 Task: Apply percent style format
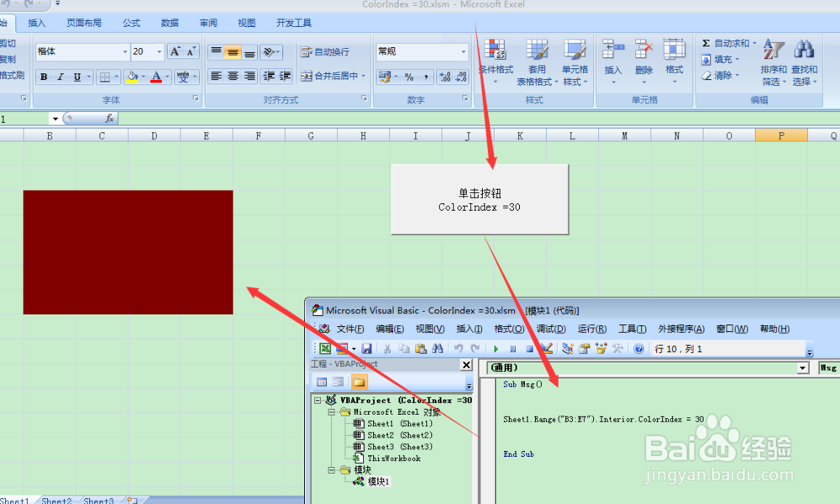409,76
